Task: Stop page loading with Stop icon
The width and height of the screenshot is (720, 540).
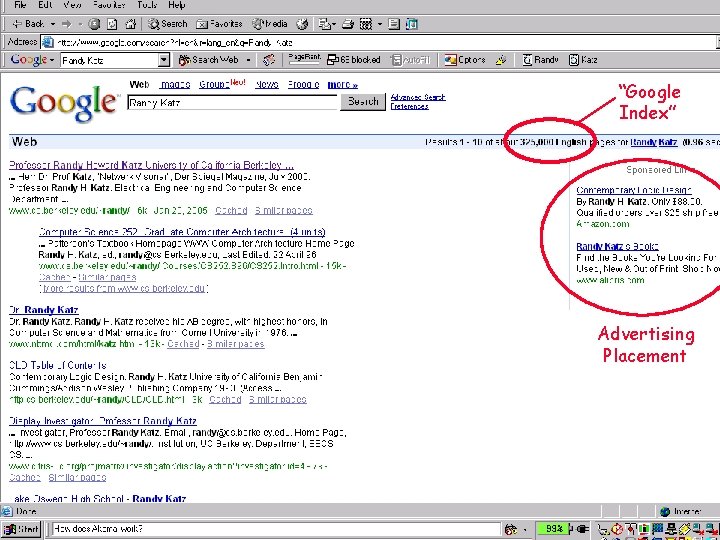Action: pyautogui.click(x=94, y=24)
